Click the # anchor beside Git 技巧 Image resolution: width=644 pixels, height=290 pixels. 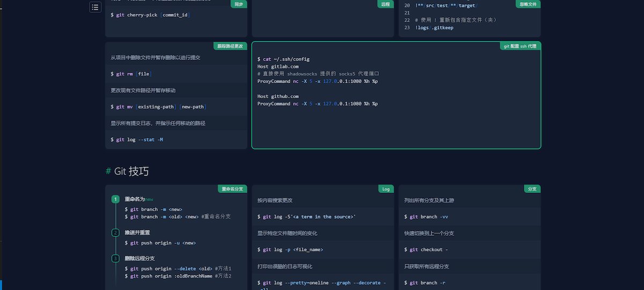click(108, 172)
